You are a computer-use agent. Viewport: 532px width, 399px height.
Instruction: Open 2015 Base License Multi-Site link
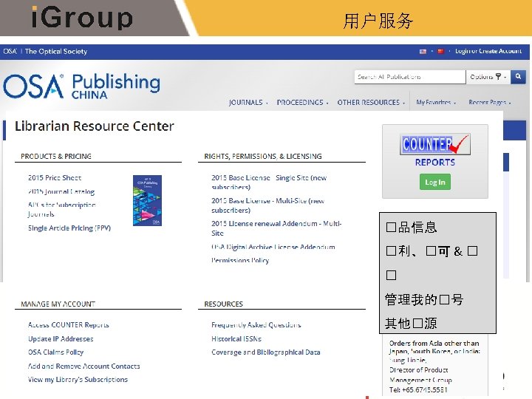[x=268, y=205]
